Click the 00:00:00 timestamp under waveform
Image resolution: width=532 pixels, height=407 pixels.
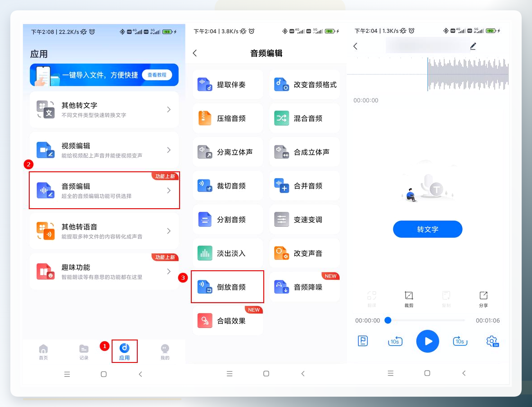click(366, 100)
